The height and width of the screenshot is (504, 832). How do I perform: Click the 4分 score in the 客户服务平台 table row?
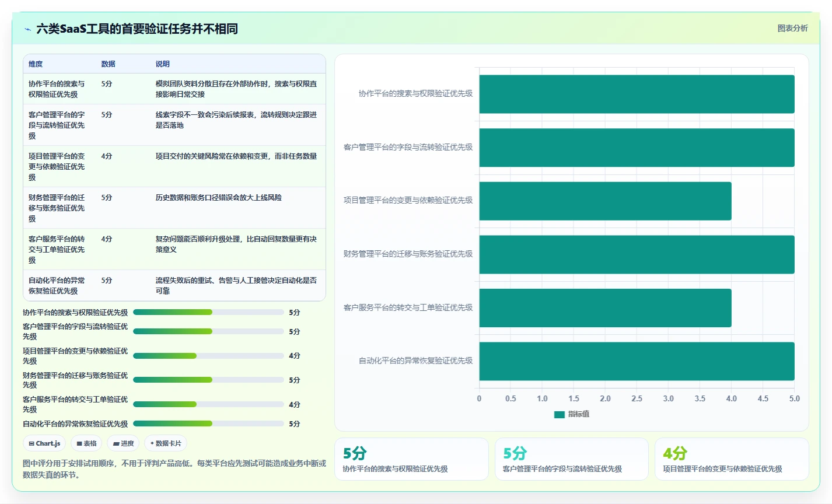(x=107, y=239)
